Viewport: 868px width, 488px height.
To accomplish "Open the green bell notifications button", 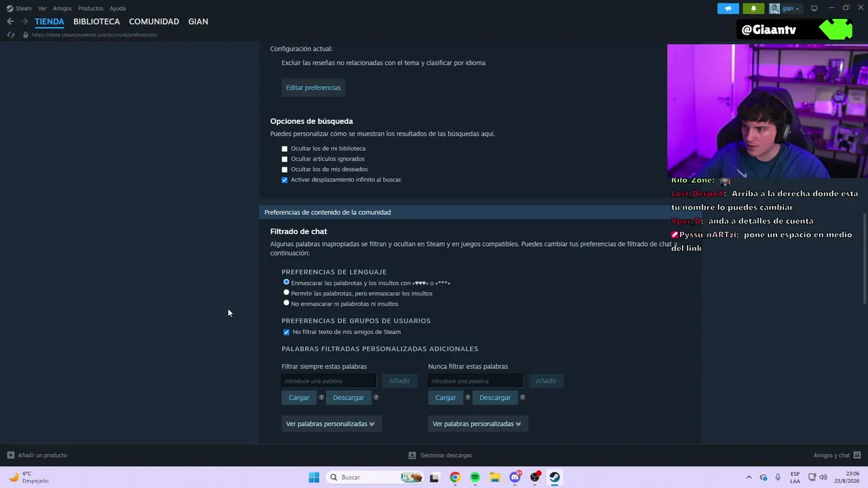I will click(x=753, y=8).
